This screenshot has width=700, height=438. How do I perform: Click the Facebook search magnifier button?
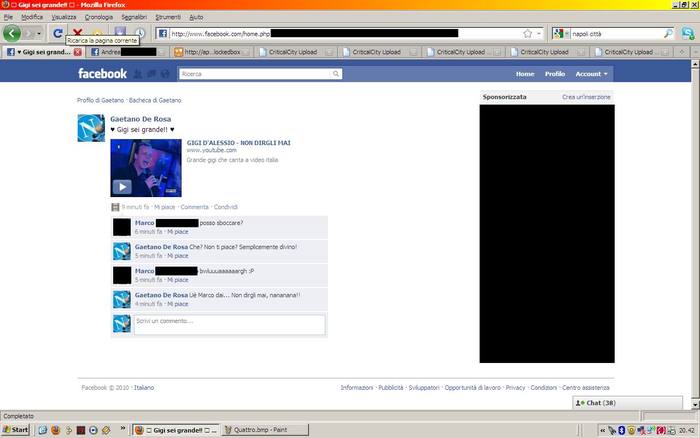pyautogui.click(x=336, y=74)
